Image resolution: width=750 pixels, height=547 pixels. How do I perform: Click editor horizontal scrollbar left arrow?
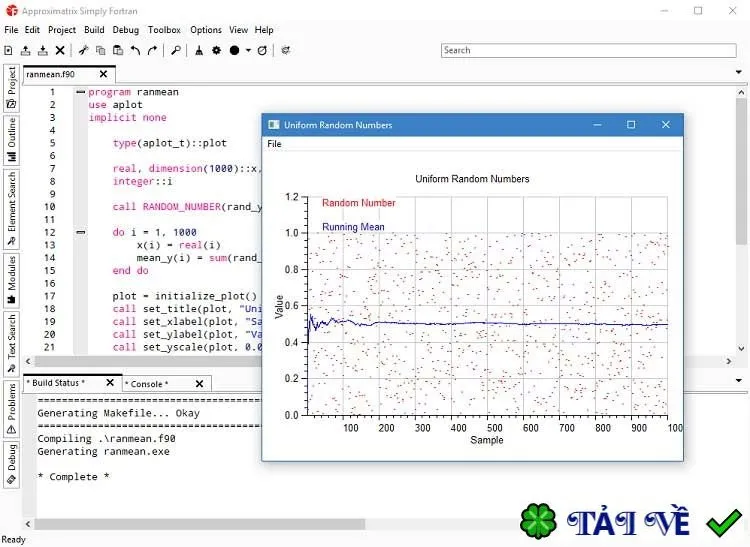28,361
